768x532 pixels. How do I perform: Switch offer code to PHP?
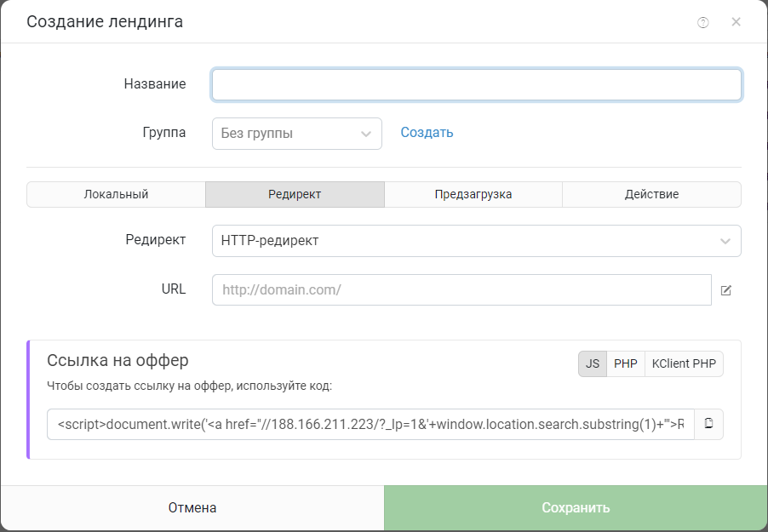click(626, 363)
